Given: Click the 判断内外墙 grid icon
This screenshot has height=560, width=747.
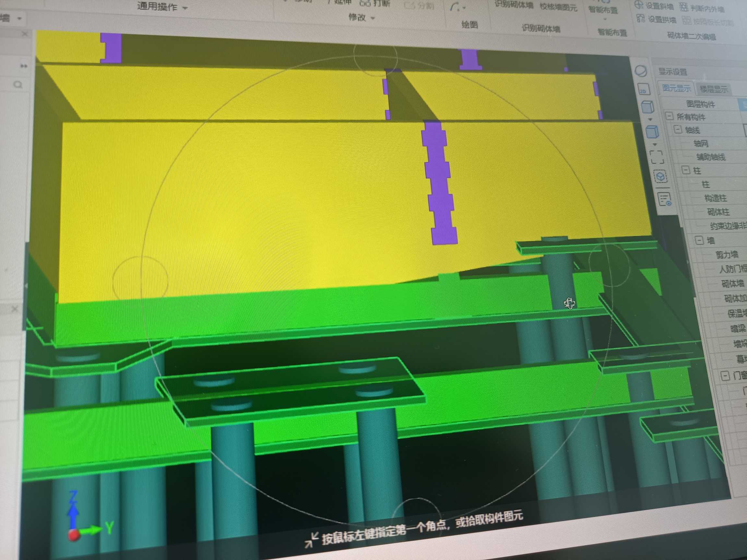Looking at the screenshot, I should (683, 6).
